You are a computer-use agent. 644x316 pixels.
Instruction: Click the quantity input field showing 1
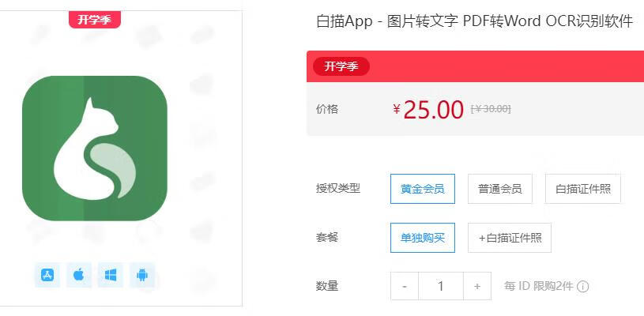click(x=441, y=286)
